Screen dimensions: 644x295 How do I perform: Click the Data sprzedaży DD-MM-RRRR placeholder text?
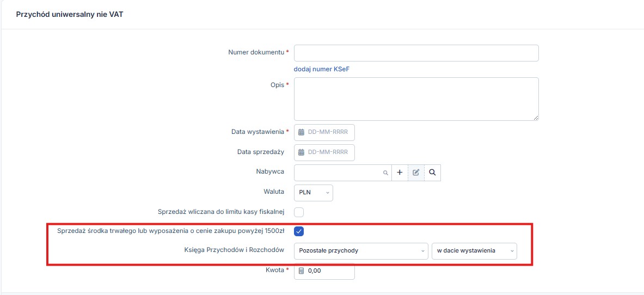click(328, 152)
